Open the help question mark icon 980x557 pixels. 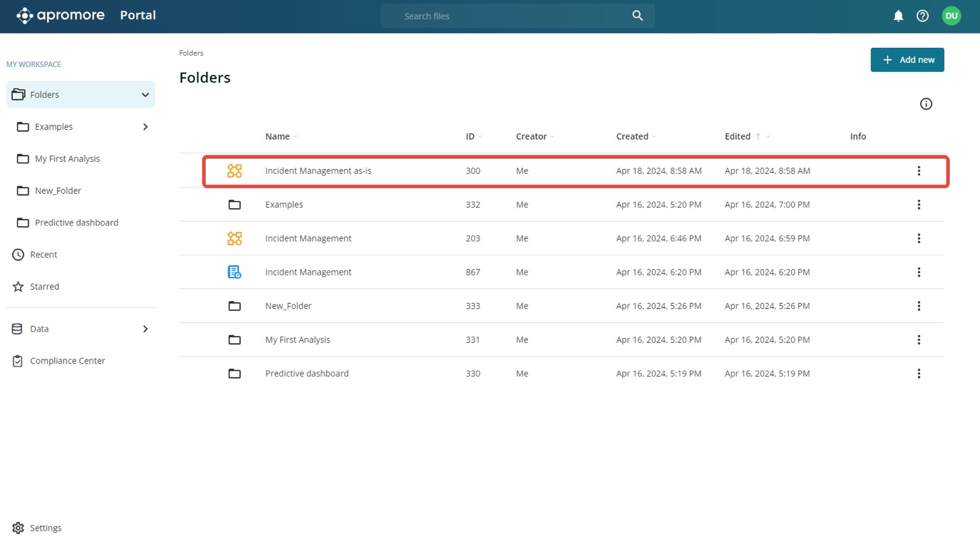[922, 16]
